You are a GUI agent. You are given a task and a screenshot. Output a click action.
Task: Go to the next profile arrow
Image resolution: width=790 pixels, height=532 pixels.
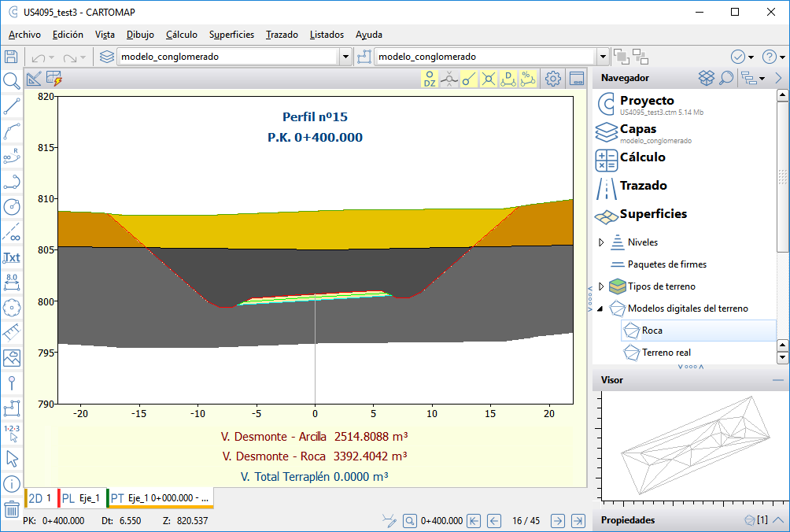pyautogui.click(x=557, y=520)
